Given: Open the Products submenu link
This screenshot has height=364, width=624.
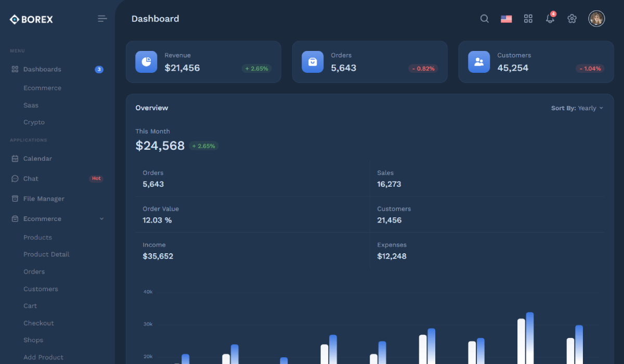Looking at the screenshot, I should 37,237.
